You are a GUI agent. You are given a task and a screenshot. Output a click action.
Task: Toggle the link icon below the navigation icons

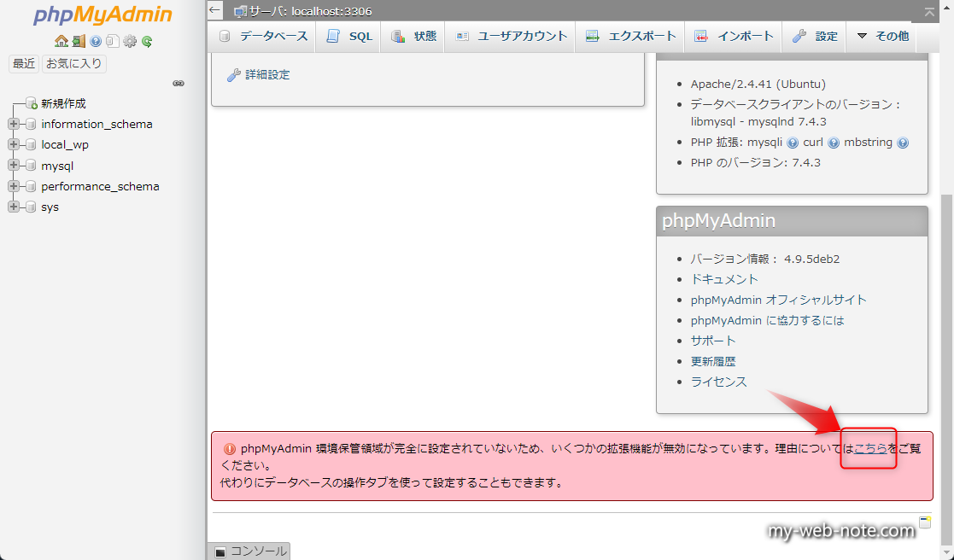(178, 82)
